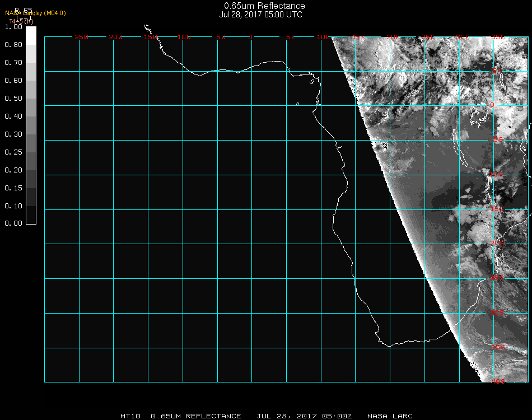The height and width of the screenshot is (420, 532).
Task: Click the colorbar value 0.80
Action: [13, 45]
